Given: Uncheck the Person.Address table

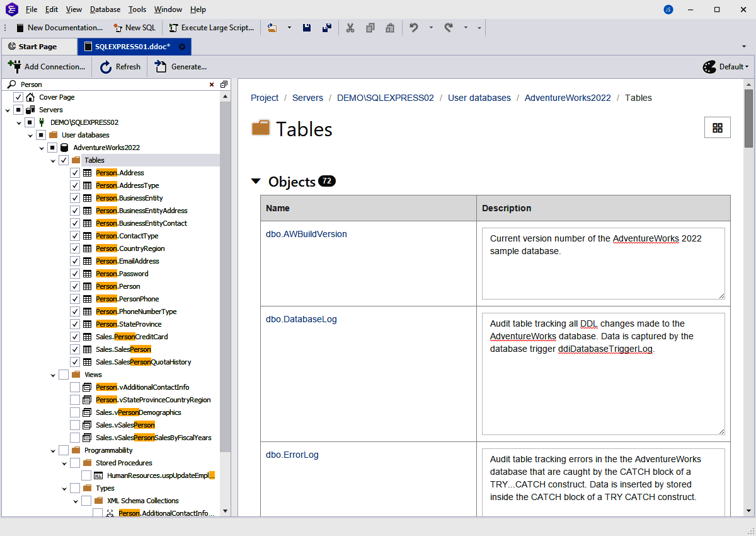Looking at the screenshot, I should click(x=74, y=172).
